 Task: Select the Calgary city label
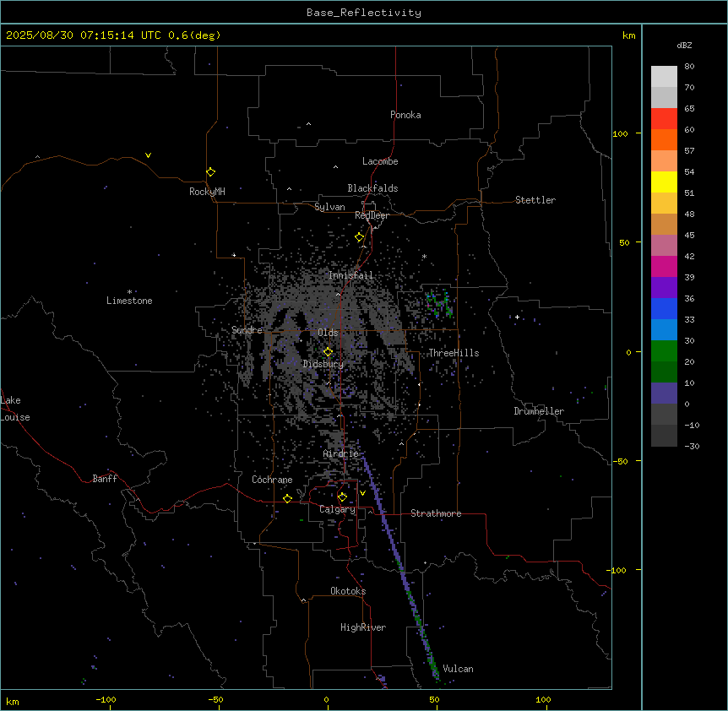click(338, 509)
